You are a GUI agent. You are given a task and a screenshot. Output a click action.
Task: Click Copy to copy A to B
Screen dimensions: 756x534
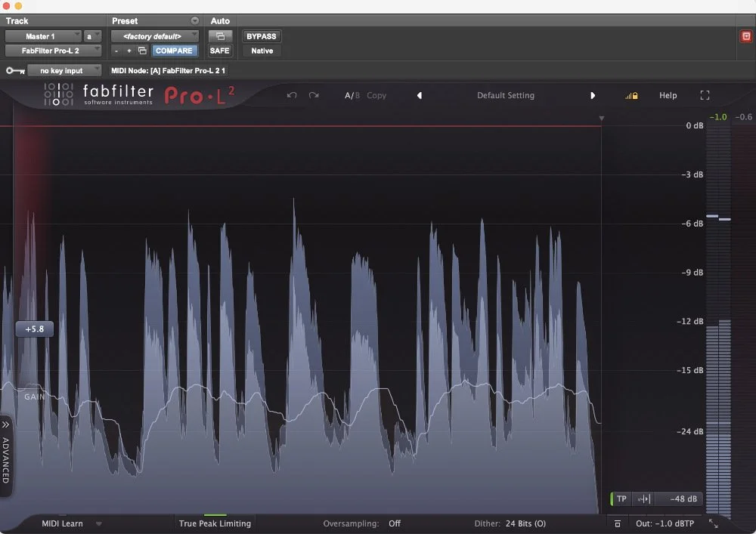pyautogui.click(x=376, y=95)
